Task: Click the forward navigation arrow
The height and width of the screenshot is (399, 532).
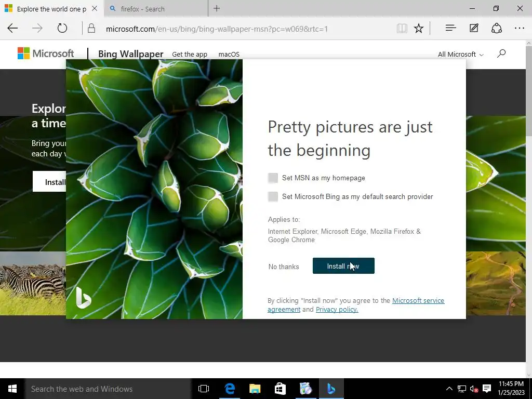Action: (x=37, y=28)
